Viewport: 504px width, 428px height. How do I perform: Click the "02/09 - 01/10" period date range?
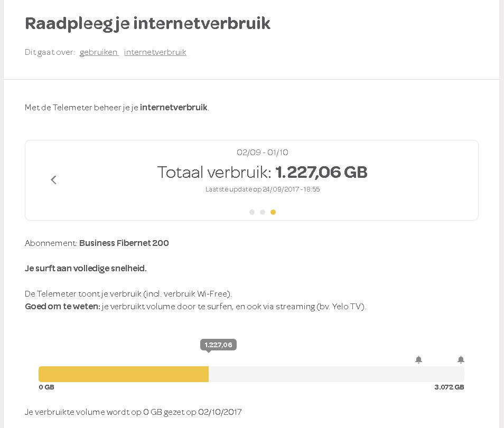coord(262,153)
